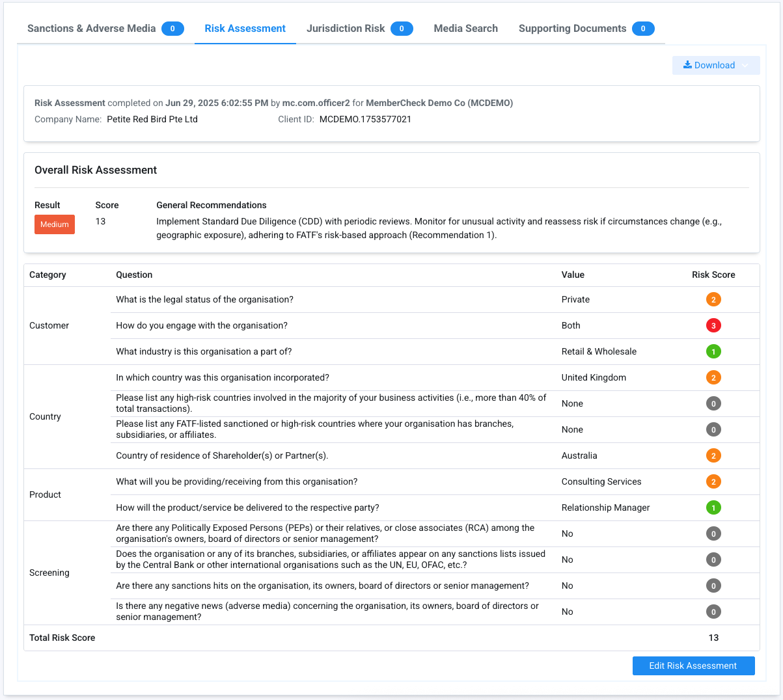Click the Overall Risk Assessment heading
The height and width of the screenshot is (700, 783).
pos(96,170)
